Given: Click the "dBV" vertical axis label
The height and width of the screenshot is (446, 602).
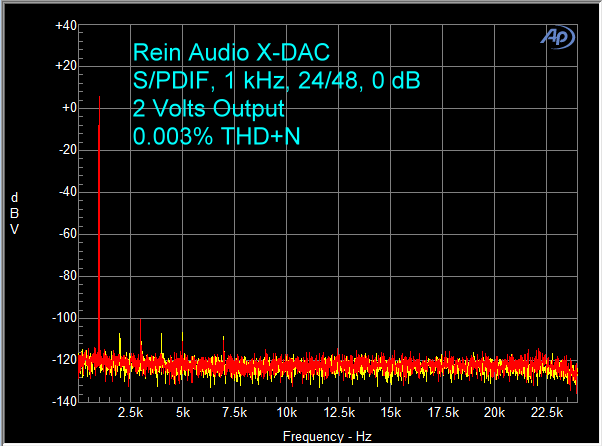Looking at the screenshot, I should (x=15, y=213).
